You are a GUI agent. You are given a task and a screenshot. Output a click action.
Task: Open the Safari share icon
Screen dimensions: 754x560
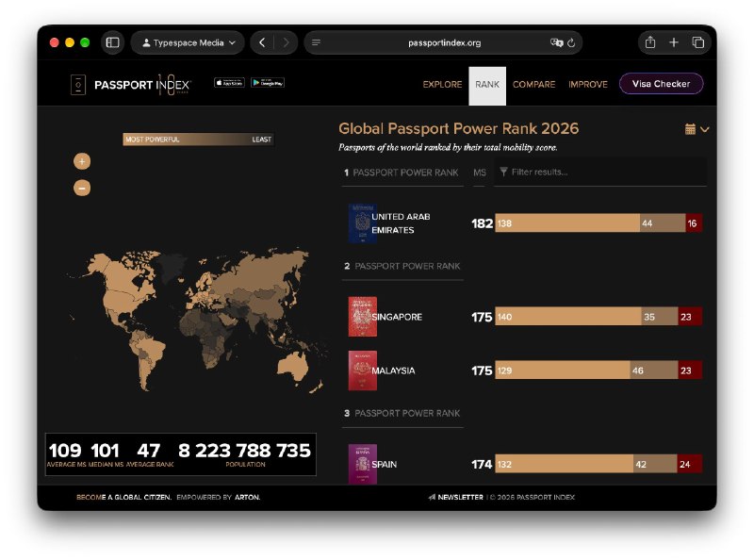tap(650, 42)
